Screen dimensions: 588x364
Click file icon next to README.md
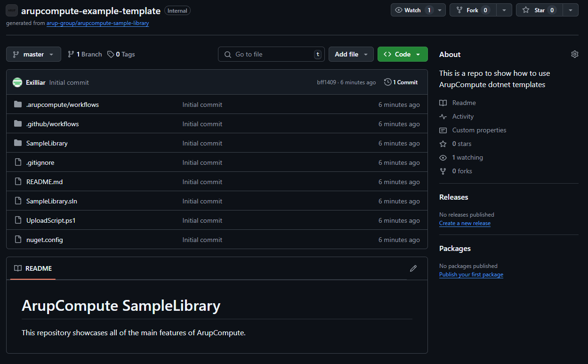[18, 182]
